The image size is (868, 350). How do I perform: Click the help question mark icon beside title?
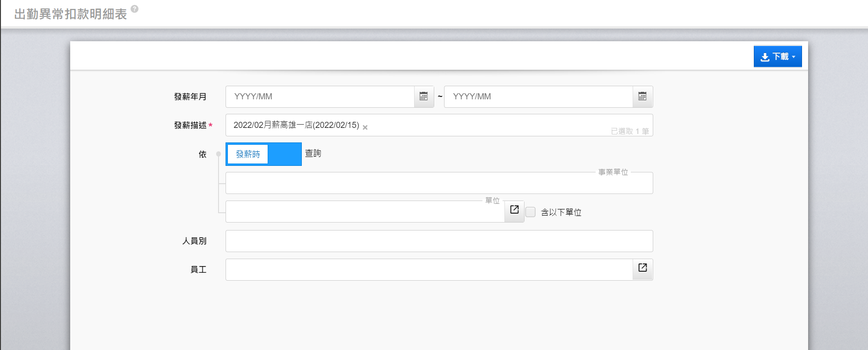(x=135, y=9)
